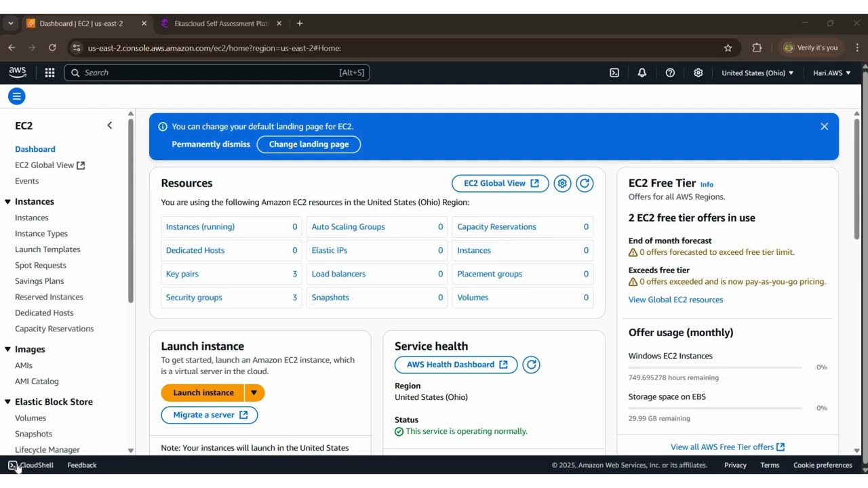The width and height of the screenshot is (868, 488).
Task: Click View Global EC2 resources link
Action: pos(675,300)
